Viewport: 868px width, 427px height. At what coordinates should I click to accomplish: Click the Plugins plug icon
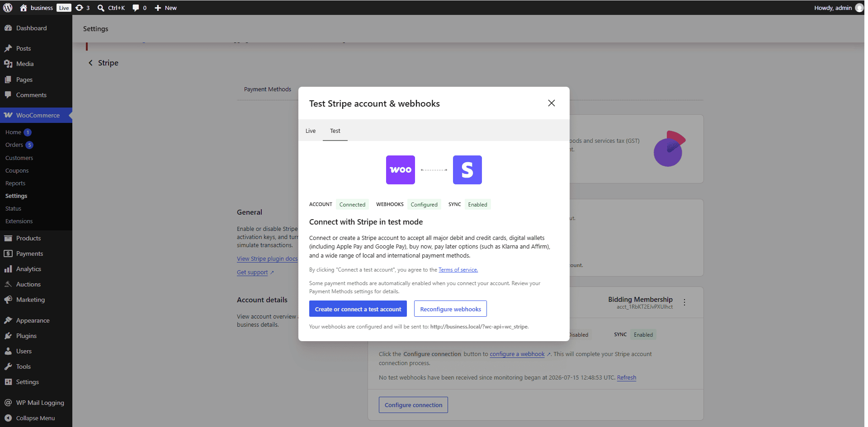point(8,336)
